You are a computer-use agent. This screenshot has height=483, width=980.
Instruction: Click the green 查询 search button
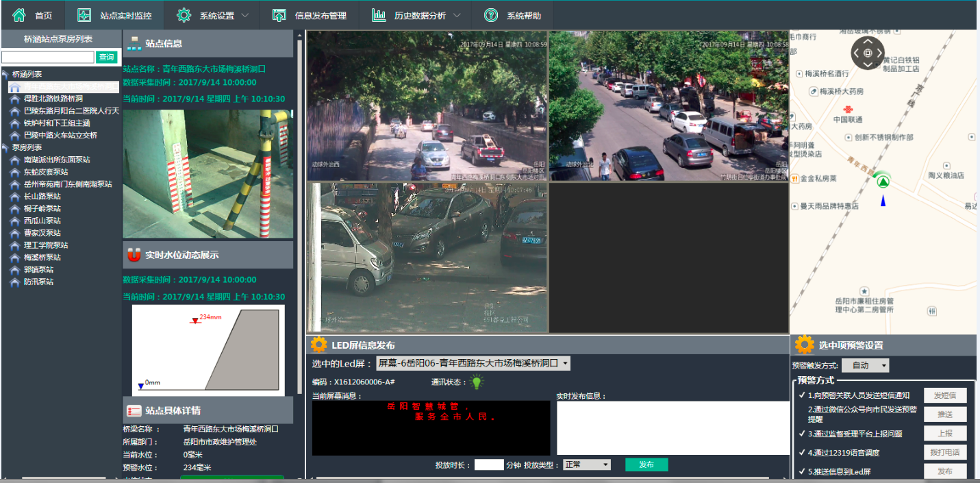coord(106,58)
